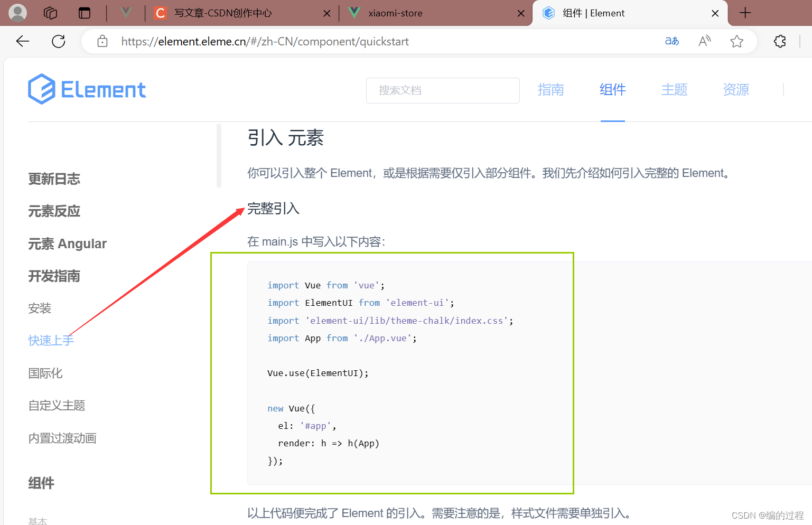Open the 指南 nav item

pos(550,90)
